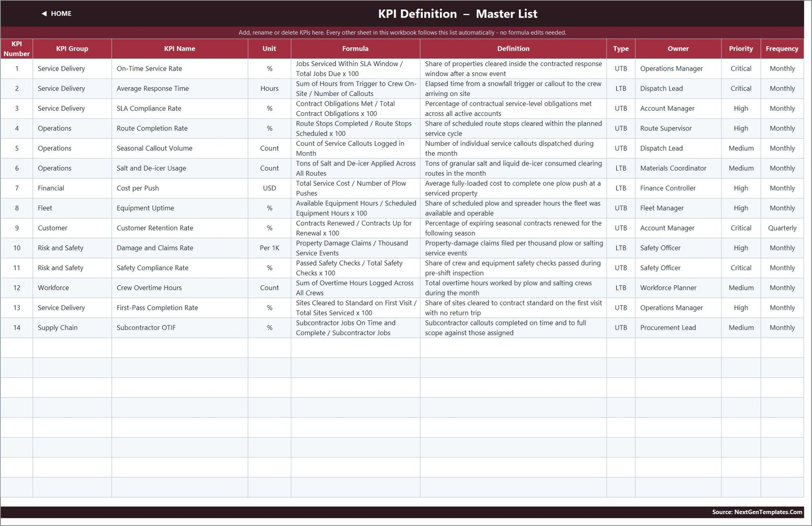Screen dimensions: 812x526
Task: Select definition starting 'Subcontractor callouts completed on time'
Action: click(x=513, y=327)
